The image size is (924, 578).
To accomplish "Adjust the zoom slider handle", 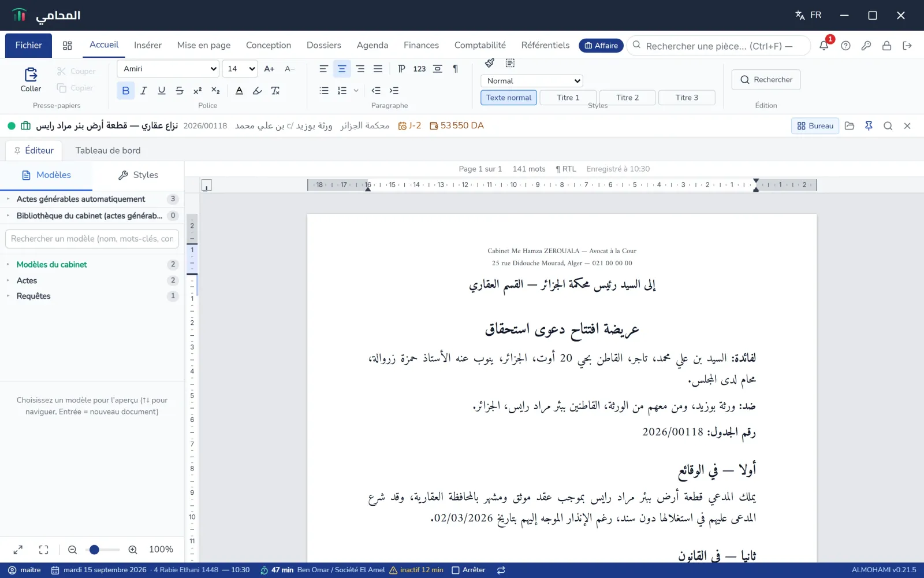I will pos(94,550).
